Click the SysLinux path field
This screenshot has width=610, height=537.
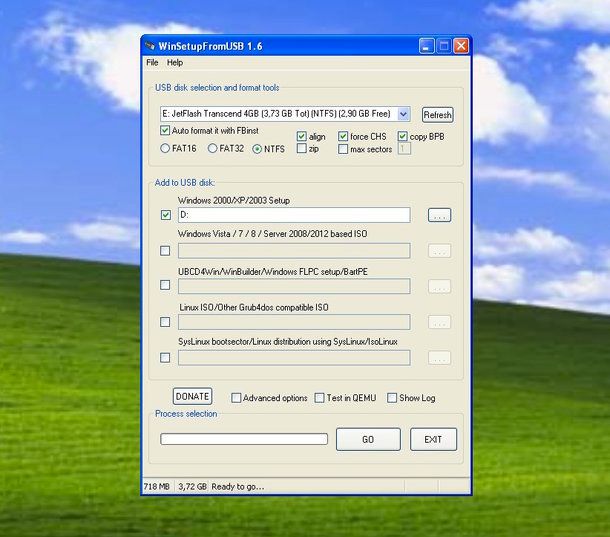click(x=294, y=358)
